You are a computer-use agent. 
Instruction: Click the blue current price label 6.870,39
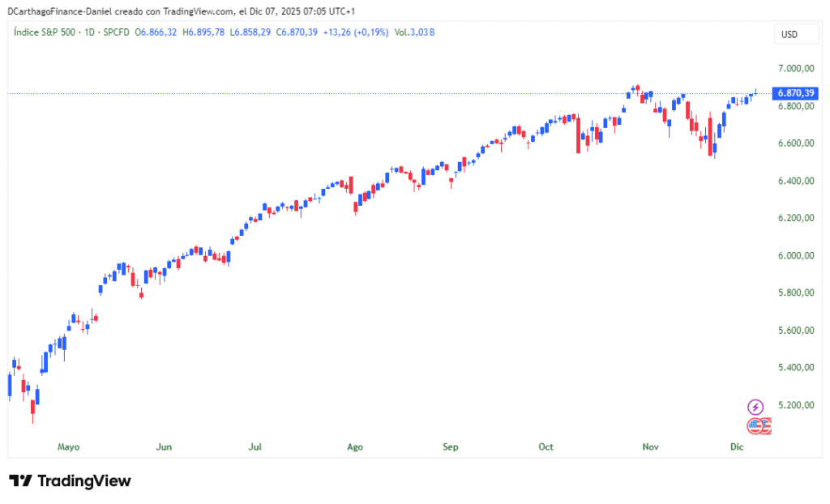pos(794,93)
